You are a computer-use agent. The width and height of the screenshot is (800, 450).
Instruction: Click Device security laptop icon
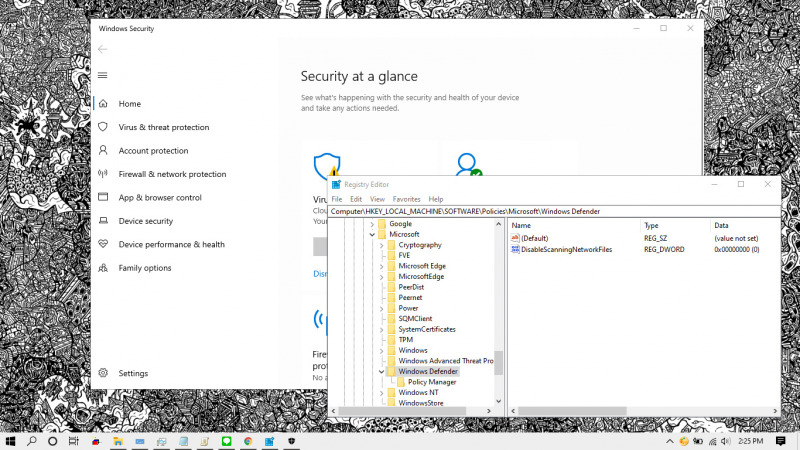pyautogui.click(x=103, y=220)
